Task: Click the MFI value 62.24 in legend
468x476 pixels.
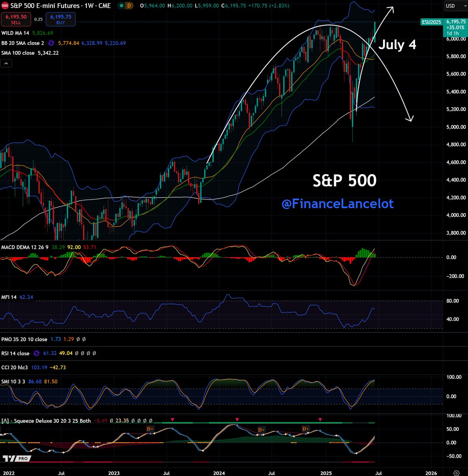Action: (x=26, y=297)
